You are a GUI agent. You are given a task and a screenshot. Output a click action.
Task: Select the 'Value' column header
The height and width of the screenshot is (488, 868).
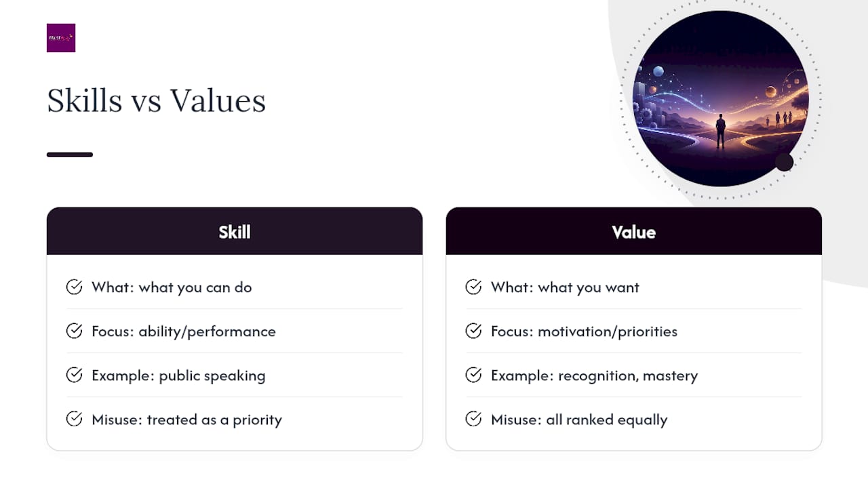(634, 231)
